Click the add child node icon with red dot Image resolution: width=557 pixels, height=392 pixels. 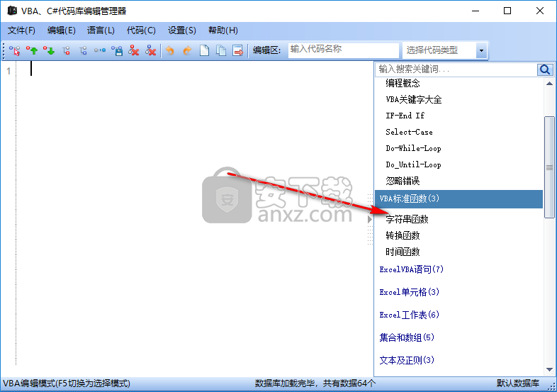[66, 51]
